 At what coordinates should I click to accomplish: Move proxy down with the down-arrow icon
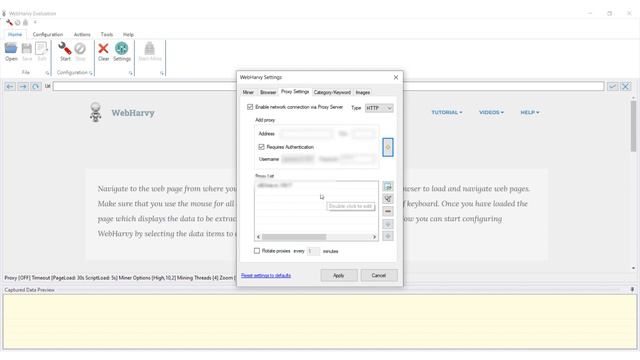pos(388,224)
